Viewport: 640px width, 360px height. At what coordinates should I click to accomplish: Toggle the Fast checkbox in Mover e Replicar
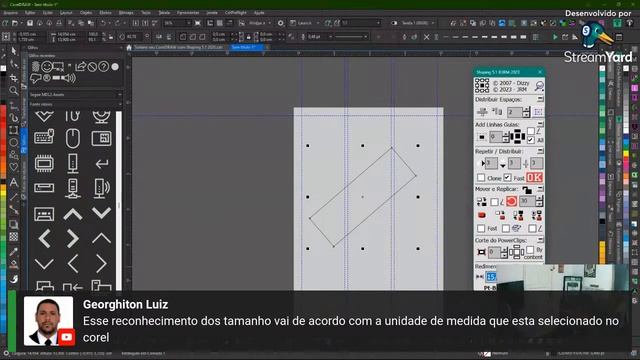click(x=481, y=229)
